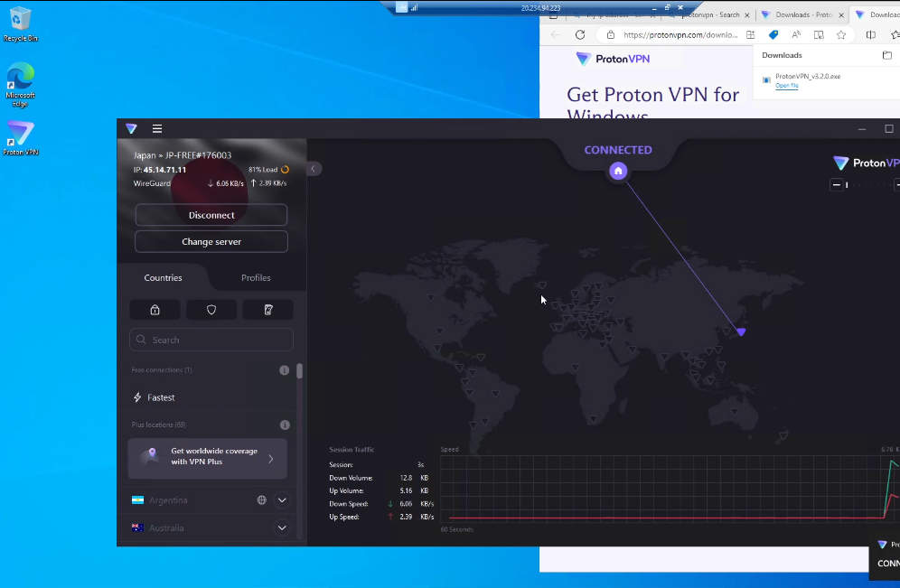900x588 pixels.
Task: Open the hamburger menu
Action: point(156,128)
